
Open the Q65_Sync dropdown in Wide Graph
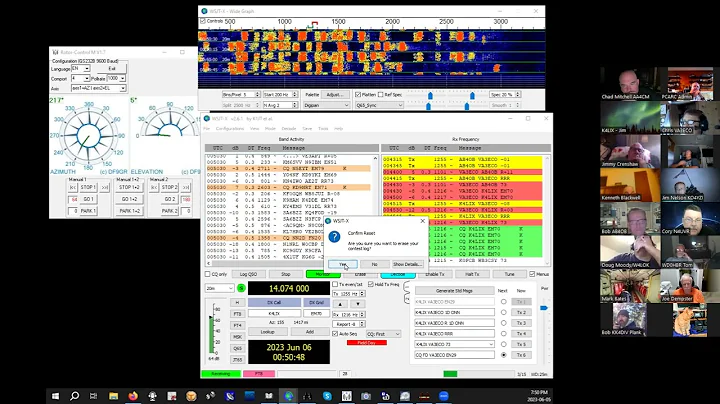[x=379, y=105]
